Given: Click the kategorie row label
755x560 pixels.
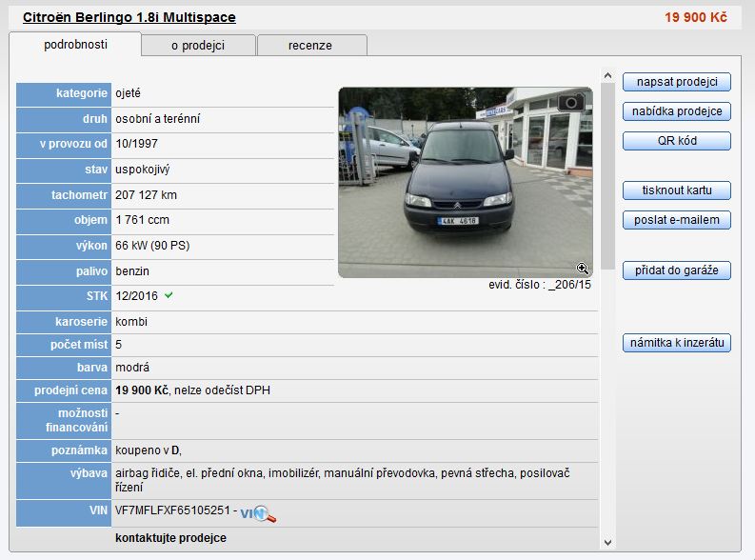Looking at the screenshot, I should tap(64, 95).
